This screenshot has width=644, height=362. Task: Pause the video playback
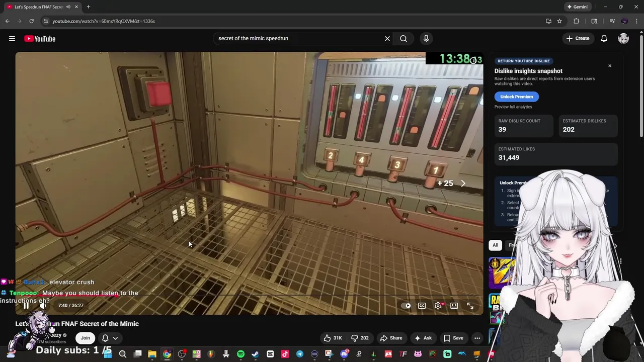[x=26, y=305]
